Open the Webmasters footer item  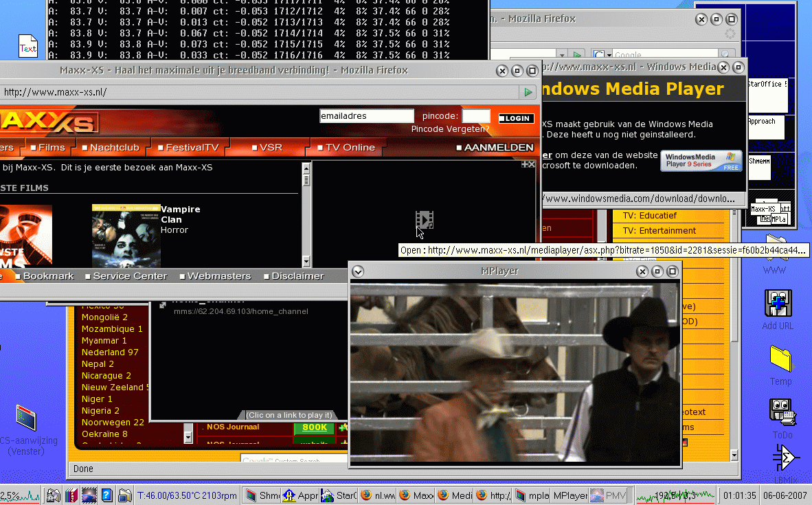216,276
